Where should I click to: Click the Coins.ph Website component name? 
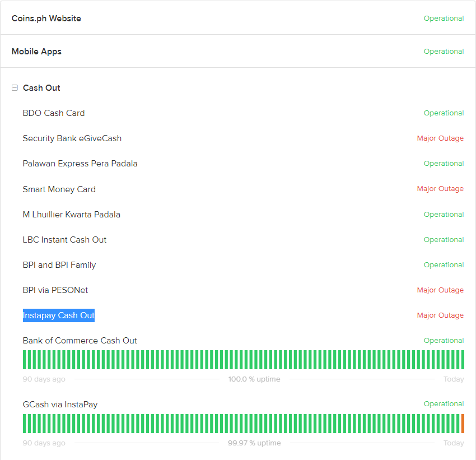point(46,18)
